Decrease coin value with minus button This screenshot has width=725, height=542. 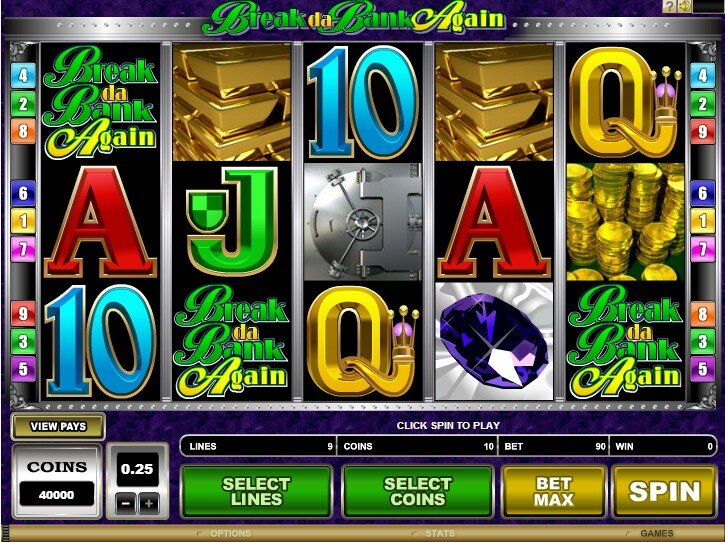coord(125,504)
